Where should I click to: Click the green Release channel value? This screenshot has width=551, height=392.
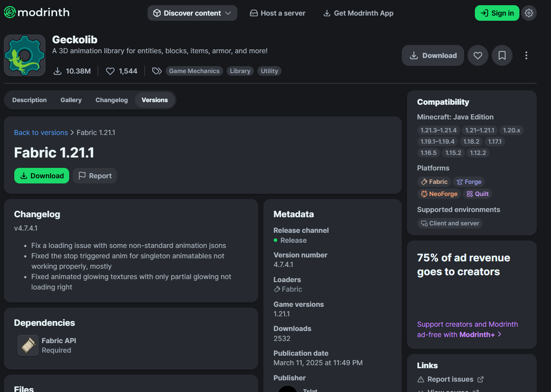coord(290,240)
